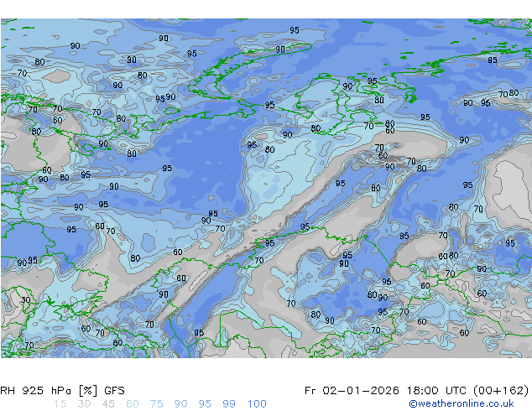
Task: Click legend value 75 in the color scale
Action: pyautogui.click(x=156, y=404)
